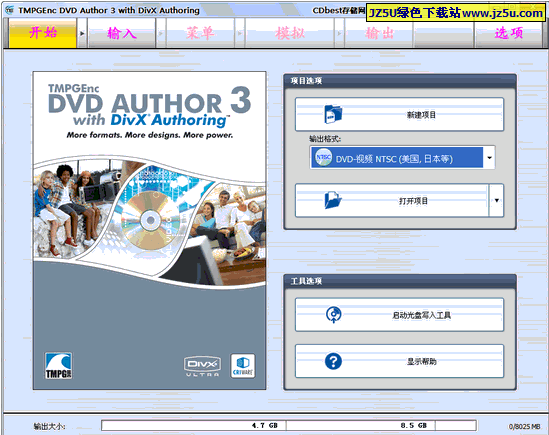The height and width of the screenshot is (435, 549).
Task: Click the 输出大小 label
Action: 49,427
